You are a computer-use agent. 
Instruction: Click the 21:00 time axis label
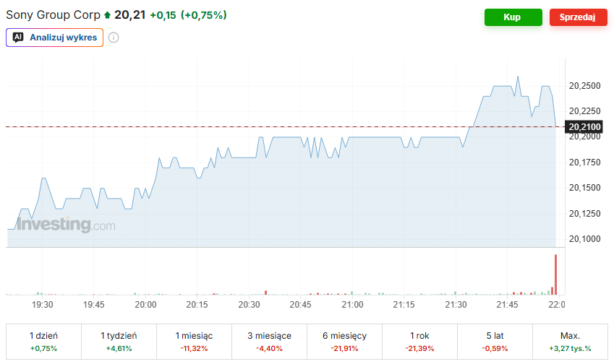coord(352,305)
